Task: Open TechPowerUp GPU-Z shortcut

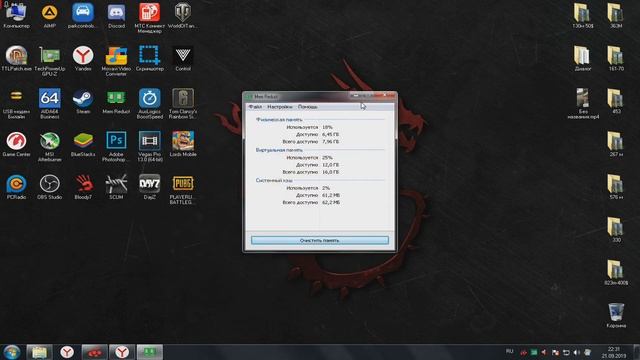Action: (49, 60)
